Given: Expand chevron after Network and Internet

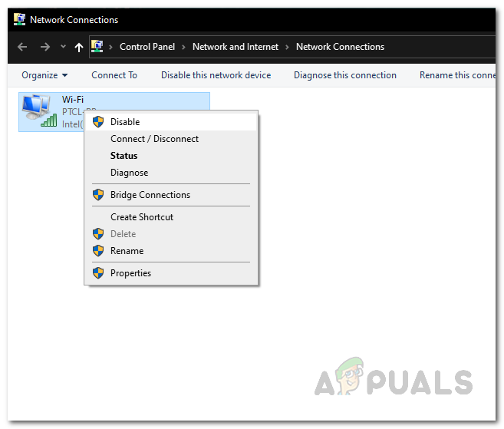Looking at the screenshot, I should click(288, 47).
